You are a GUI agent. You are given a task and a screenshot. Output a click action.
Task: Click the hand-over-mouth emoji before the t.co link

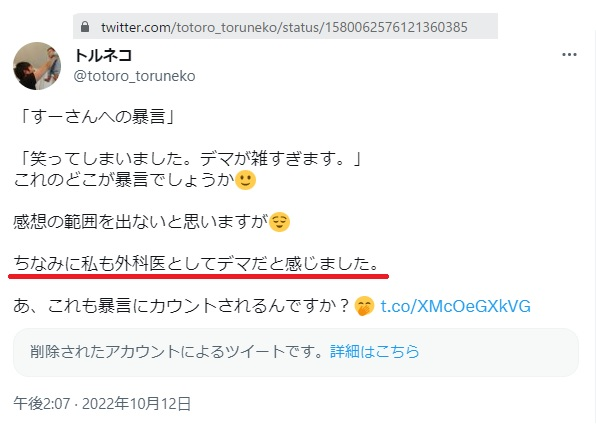(364, 306)
